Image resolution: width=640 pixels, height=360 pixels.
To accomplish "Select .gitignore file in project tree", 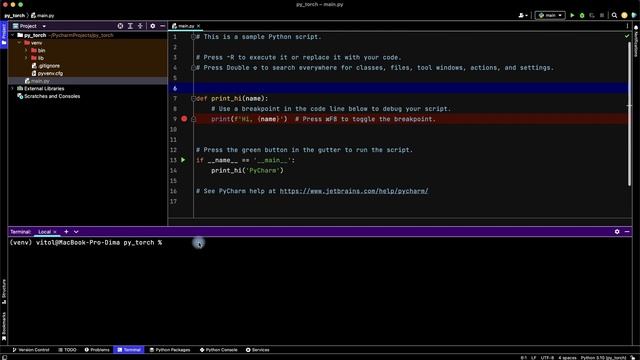I will tap(46, 66).
